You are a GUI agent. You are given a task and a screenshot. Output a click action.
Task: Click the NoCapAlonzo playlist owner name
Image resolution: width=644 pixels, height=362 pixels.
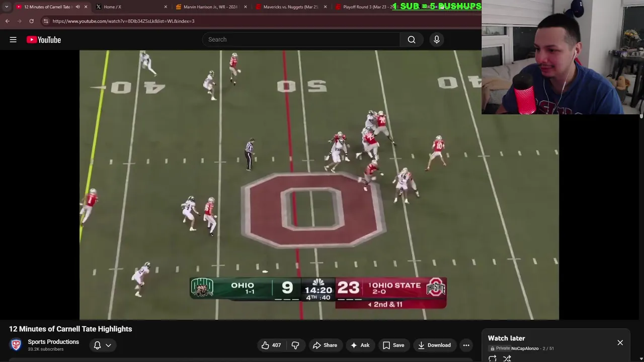coord(525,348)
